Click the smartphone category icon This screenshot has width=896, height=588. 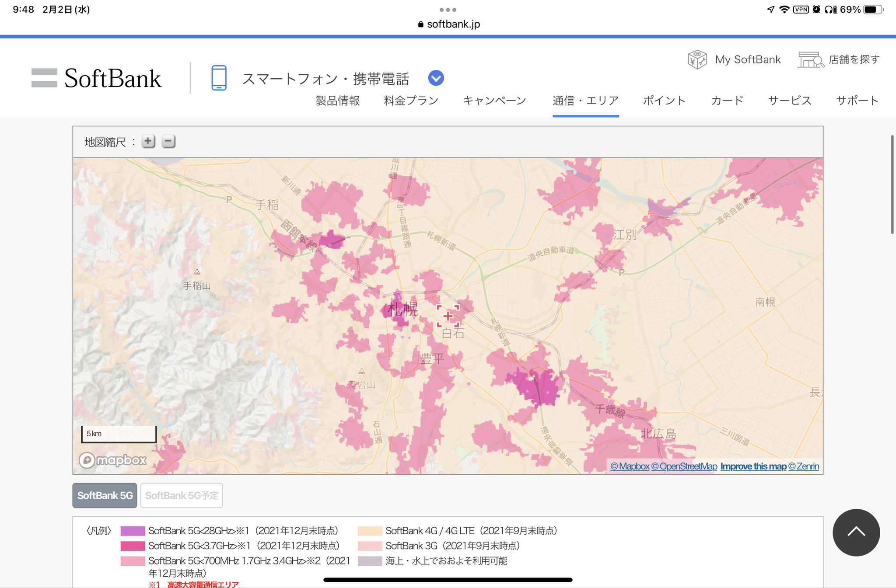tap(219, 78)
